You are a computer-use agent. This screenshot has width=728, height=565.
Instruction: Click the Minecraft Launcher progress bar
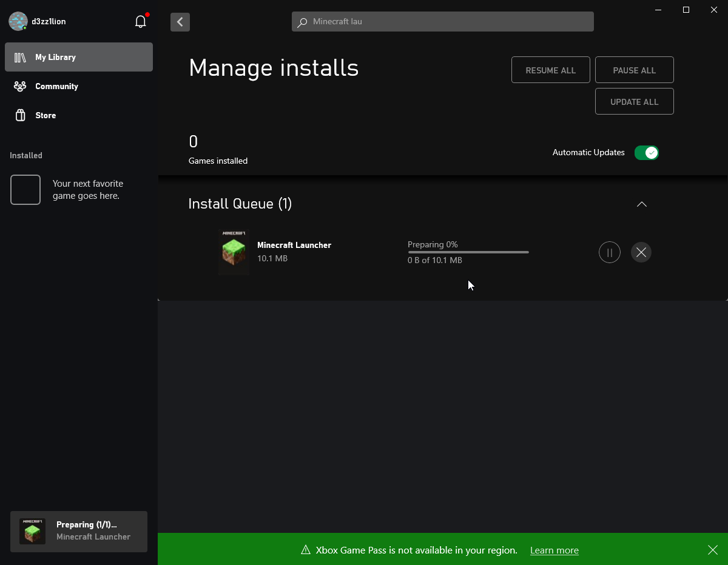468,252
